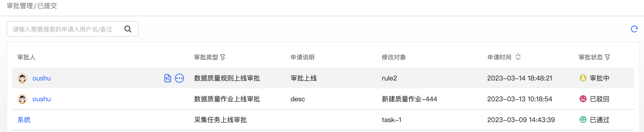
Task: Select the task-1 approval row
Action: 323,120
